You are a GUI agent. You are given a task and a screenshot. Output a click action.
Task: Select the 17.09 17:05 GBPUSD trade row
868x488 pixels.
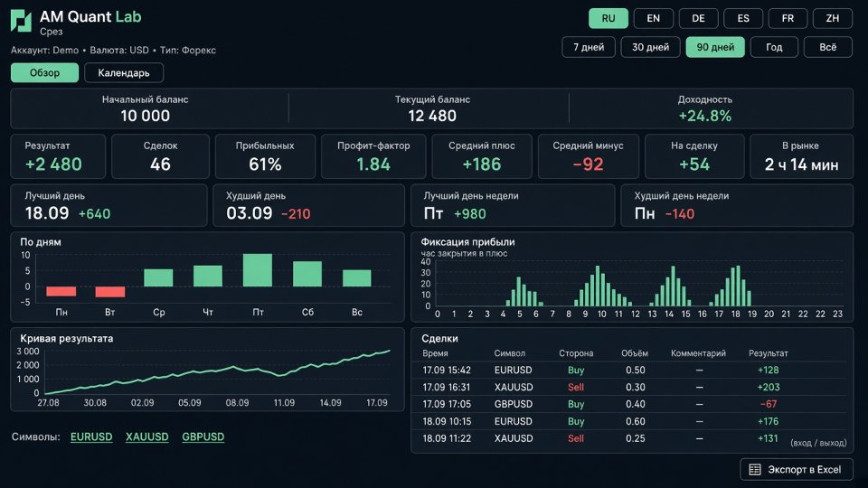pyautogui.click(x=630, y=405)
